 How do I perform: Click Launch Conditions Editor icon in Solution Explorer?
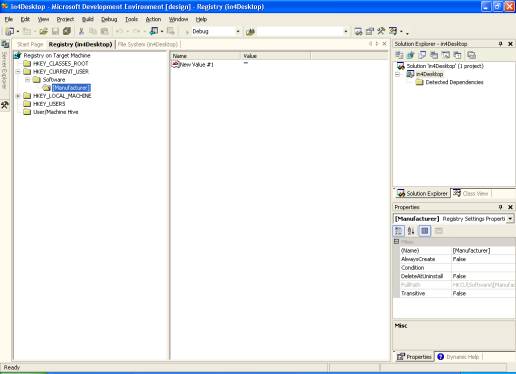(x=458, y=55)
